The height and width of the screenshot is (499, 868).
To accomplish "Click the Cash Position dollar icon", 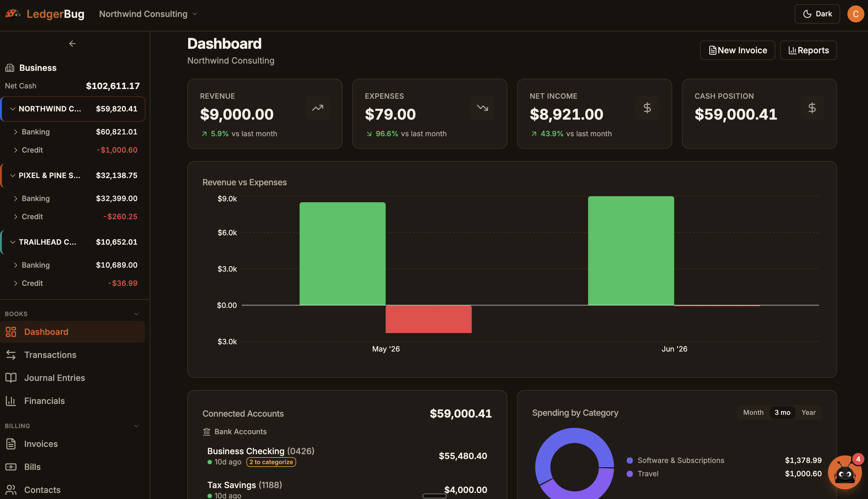I will pos(812,108).
